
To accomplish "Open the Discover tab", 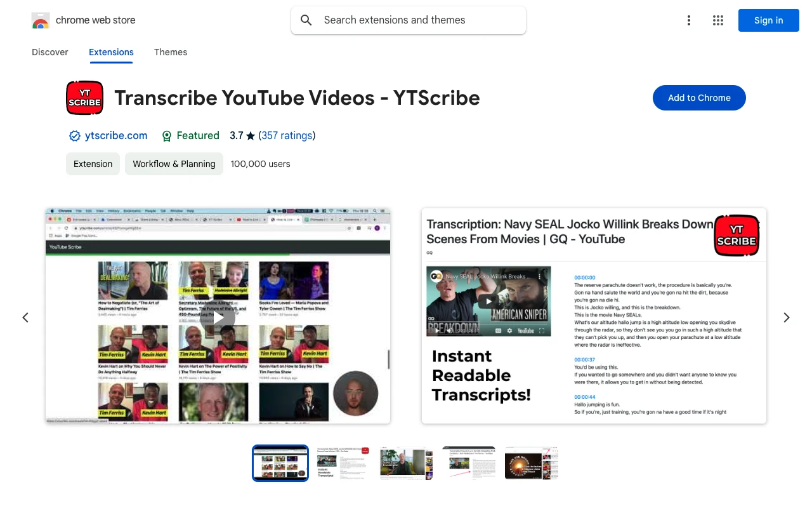I will point(49,52).
